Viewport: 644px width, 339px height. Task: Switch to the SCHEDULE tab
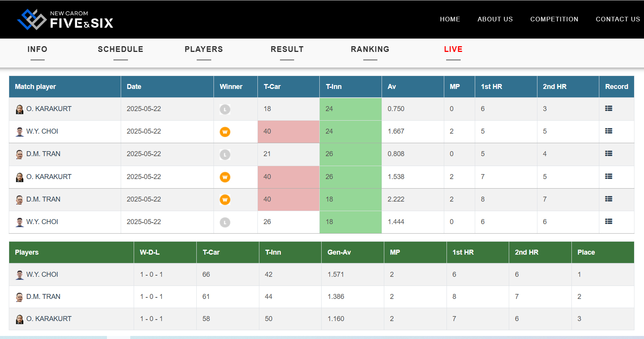tap(120, 50)
